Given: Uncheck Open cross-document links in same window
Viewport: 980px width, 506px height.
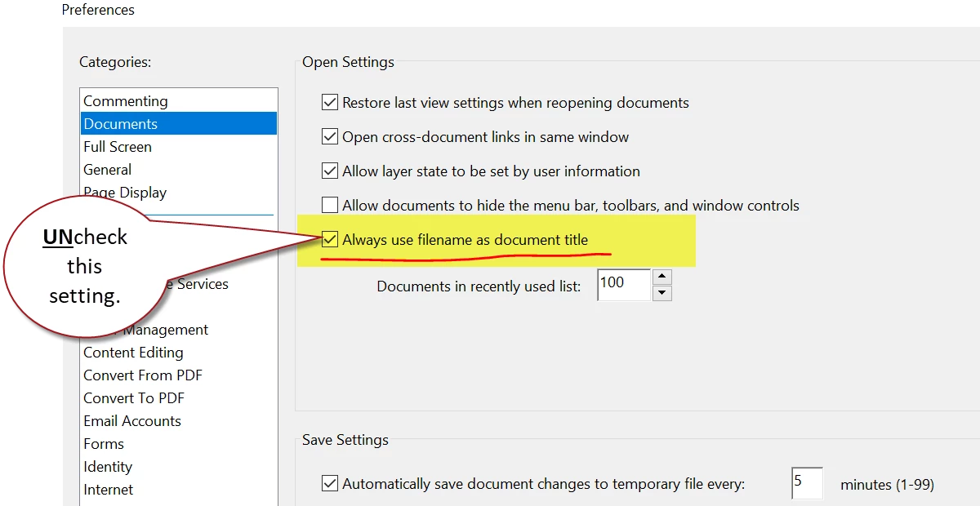Looking at the screenshot, I should click(330, 137).
